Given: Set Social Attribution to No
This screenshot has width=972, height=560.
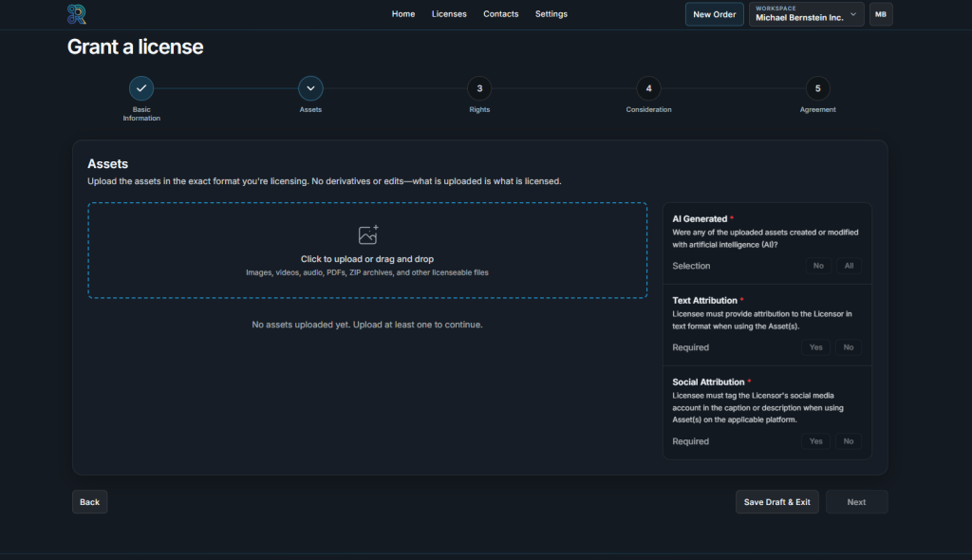Looking at the screenshot, I should (x=849, y=441).
